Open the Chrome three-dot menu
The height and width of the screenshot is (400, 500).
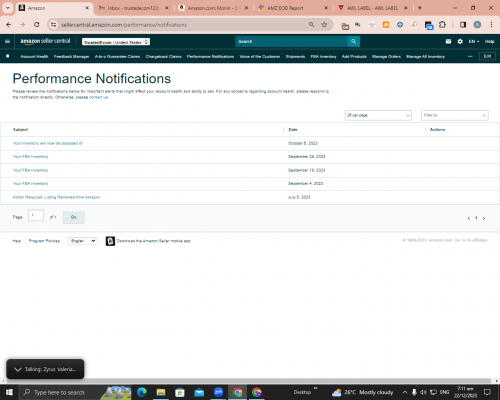pos(491,25)
